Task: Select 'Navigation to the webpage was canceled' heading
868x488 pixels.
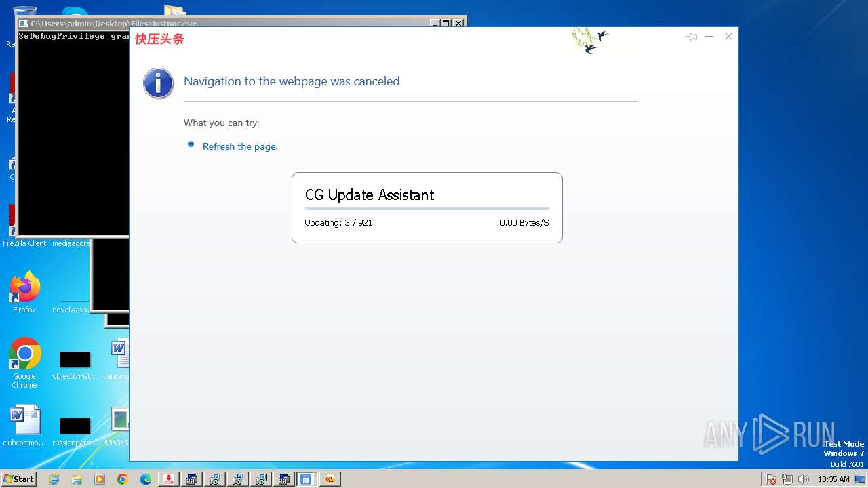Action: (x=292, y=81)
